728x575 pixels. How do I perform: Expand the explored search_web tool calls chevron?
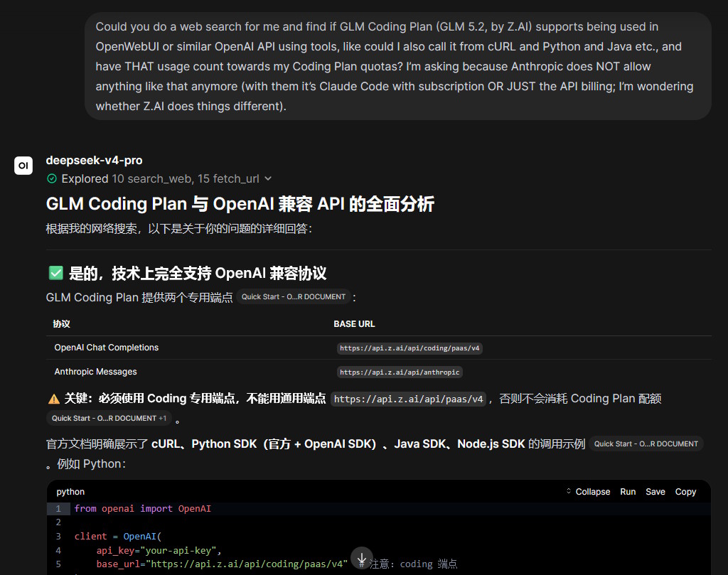pyautogui.click(x=268, y=178)
